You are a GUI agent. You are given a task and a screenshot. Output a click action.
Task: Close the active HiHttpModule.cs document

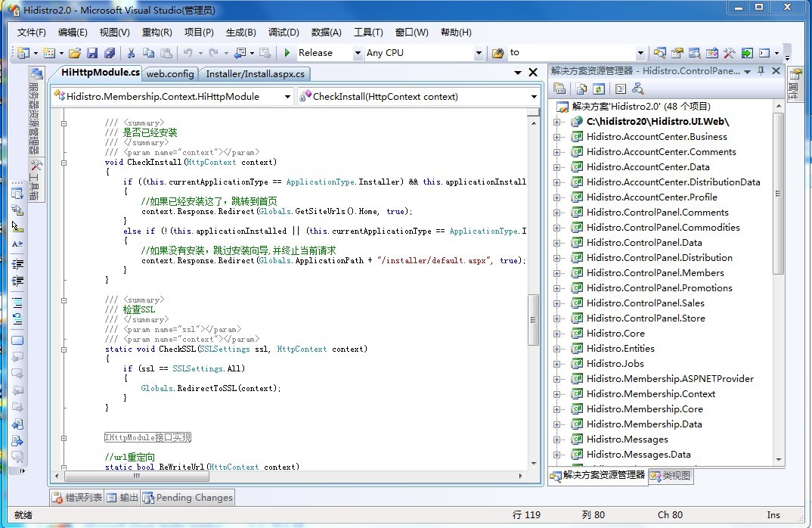tap(533, 73)
